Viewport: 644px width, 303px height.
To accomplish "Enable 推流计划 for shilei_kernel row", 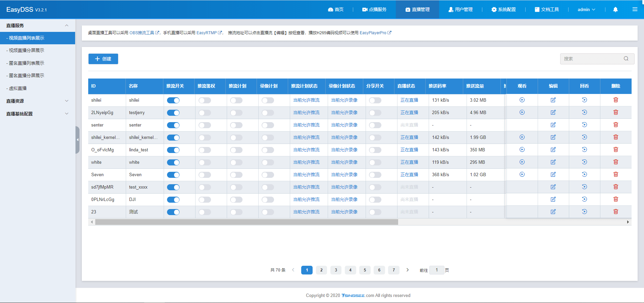I will 236,138.
